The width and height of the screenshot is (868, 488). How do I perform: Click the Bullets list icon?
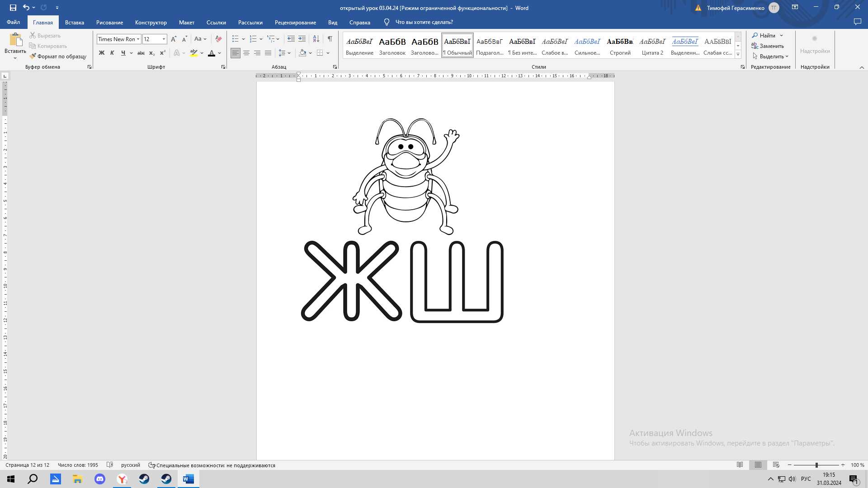tap(235, 39)
